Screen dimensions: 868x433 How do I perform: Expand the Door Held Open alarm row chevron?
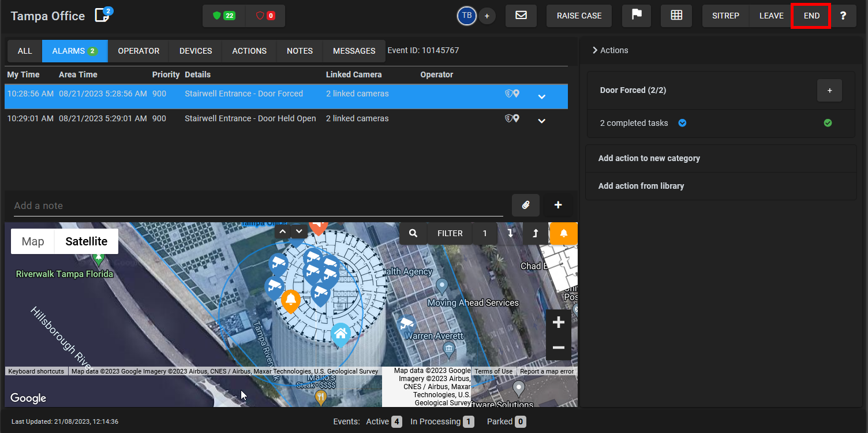point(542,121)
